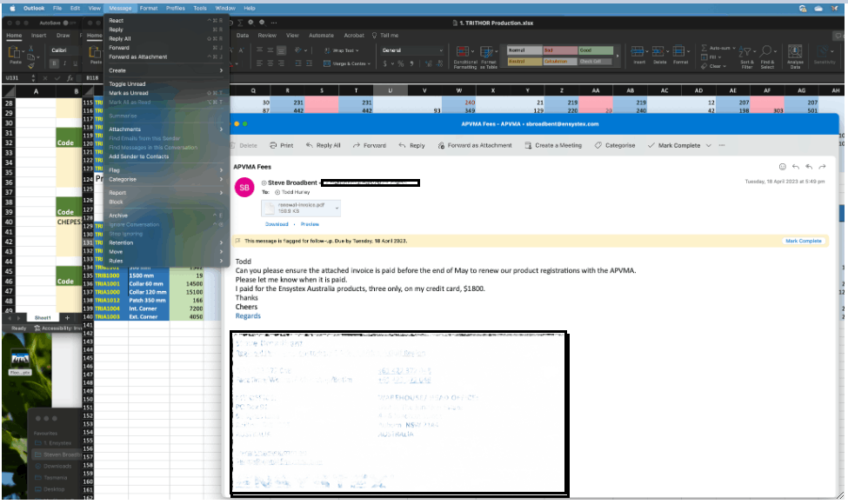Click the Reply All toolbar button
The width and height of the screenshot is (848, 504).
tap(323, 145)
